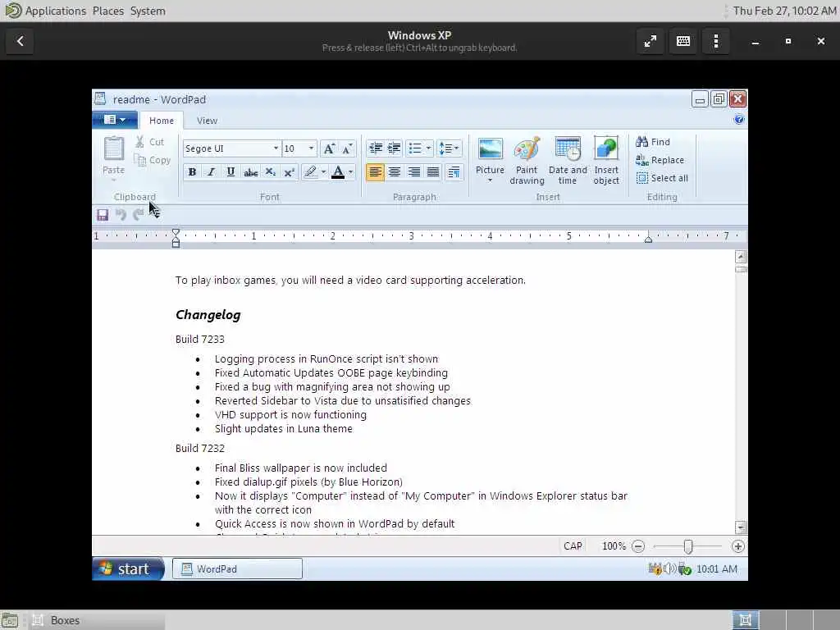Click the document scrollbar down arrow
840x630 pixels.
click(x=741, y=527)
